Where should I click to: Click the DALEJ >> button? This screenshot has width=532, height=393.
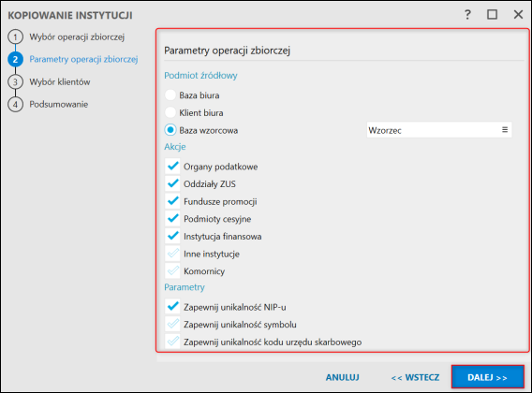pyautogui.click(x=488, y=377)
